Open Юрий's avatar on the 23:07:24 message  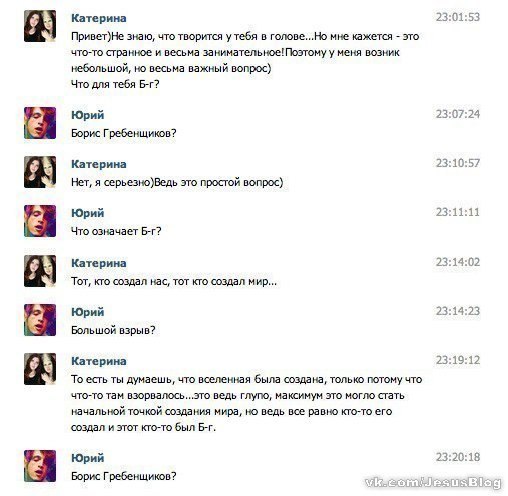[40, 123]
